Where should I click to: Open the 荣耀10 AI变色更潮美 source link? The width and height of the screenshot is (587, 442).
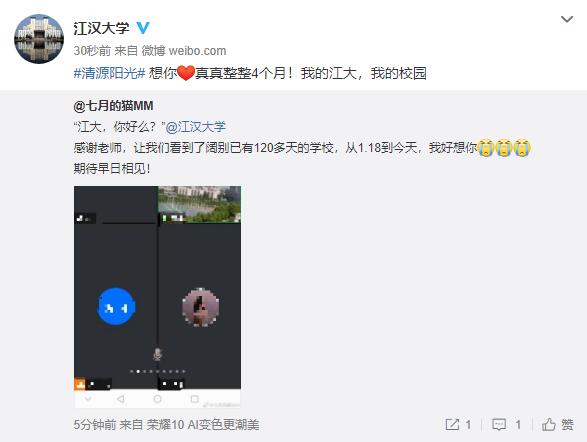203,425
